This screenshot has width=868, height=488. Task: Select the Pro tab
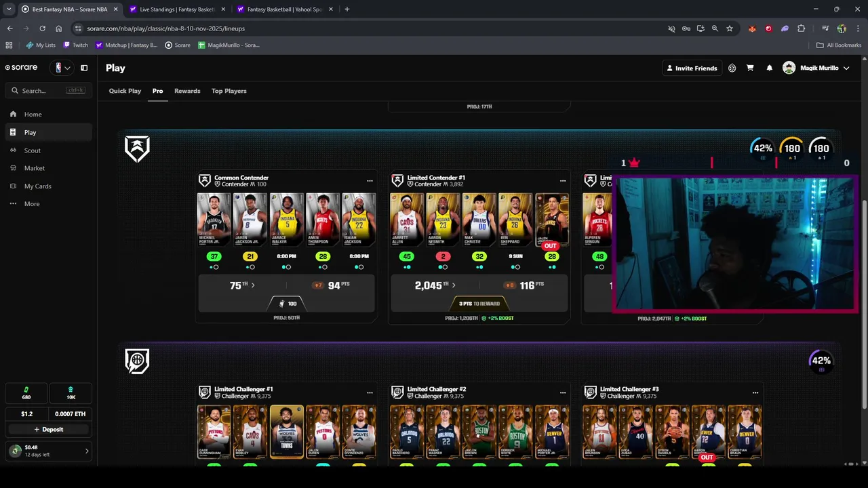coord(157,91)
